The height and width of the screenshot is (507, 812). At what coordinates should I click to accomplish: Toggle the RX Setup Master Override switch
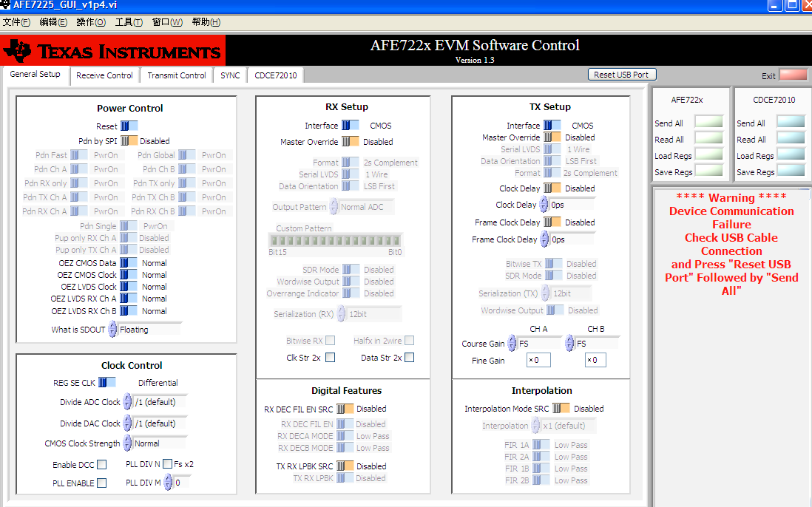(x=350, y=141)
